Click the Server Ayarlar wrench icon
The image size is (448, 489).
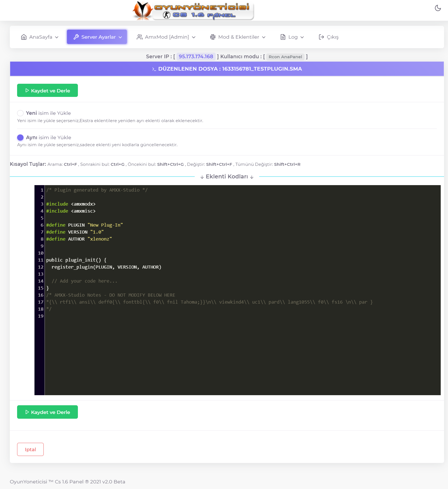click(76, 37)
